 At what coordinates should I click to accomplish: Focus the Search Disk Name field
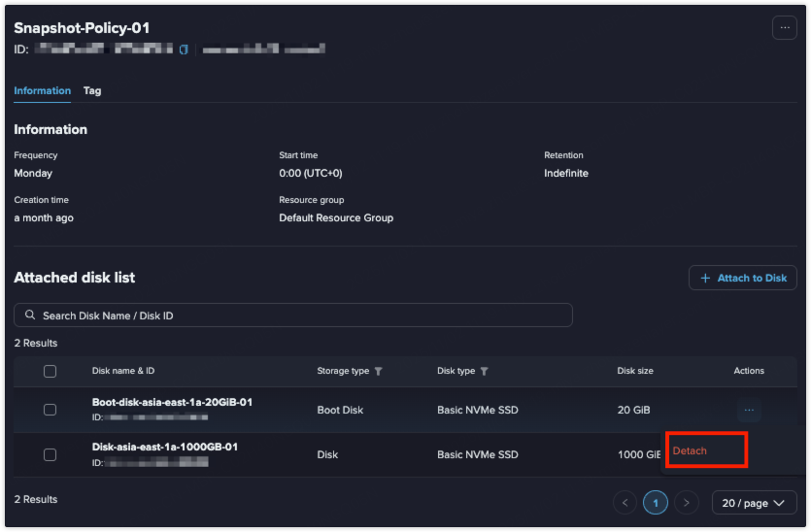301,316
